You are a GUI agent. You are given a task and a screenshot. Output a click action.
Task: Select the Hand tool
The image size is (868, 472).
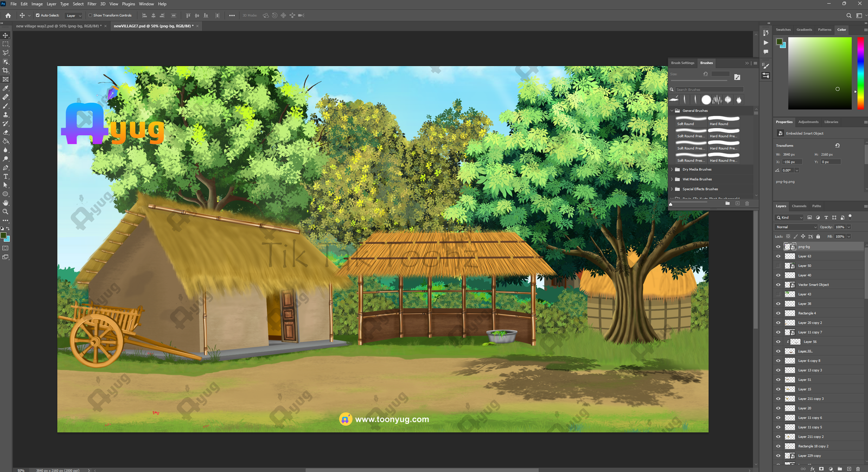point(5,203)
